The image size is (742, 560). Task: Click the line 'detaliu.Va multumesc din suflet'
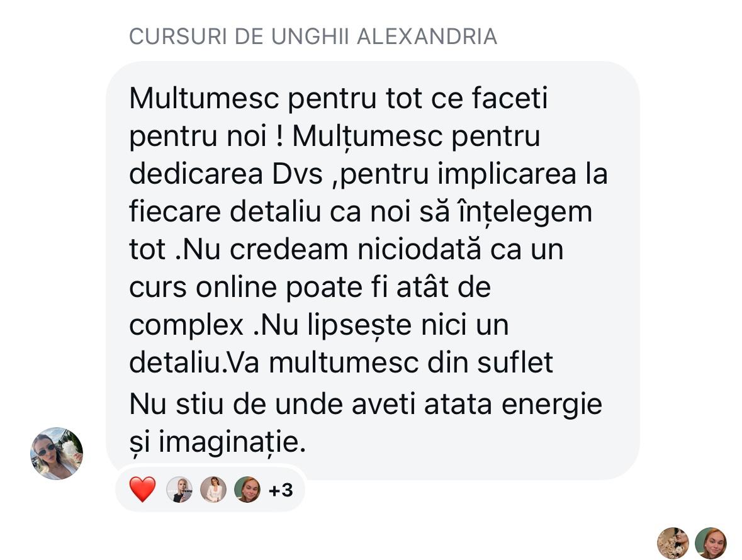pos(341,363)
